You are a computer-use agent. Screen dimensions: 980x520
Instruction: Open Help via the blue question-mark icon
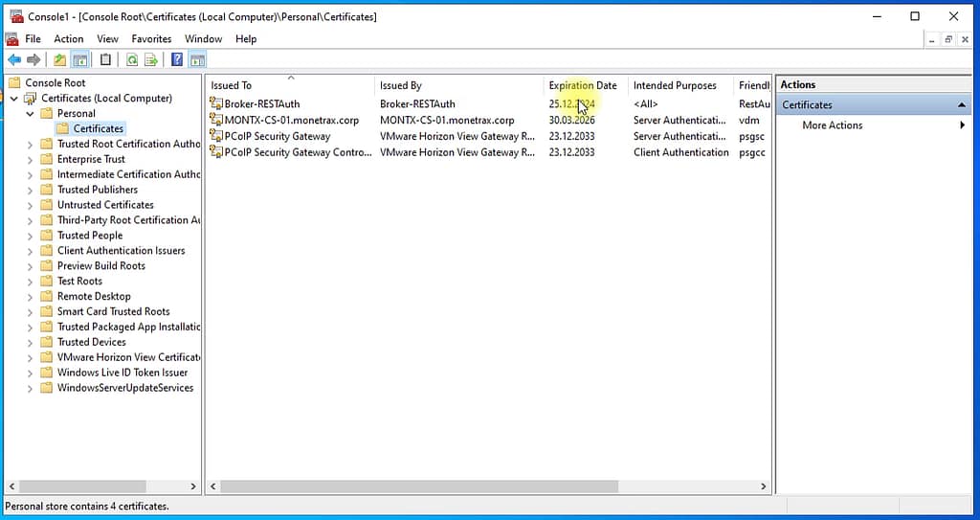177,60
